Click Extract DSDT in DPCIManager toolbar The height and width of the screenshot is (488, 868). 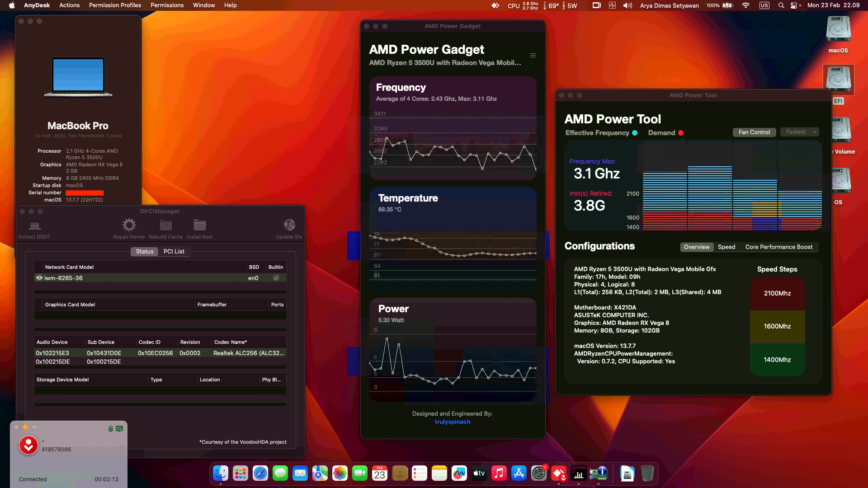click(x=34, y=229)
